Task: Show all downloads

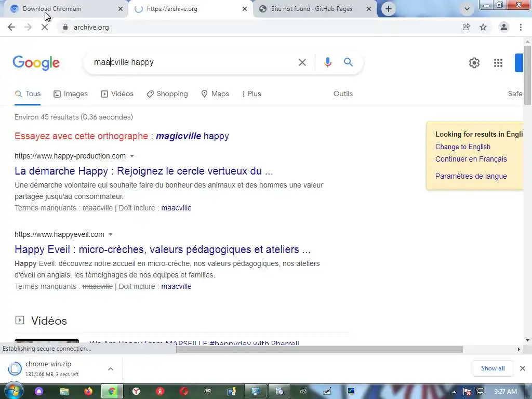Action: coord(493,368)
